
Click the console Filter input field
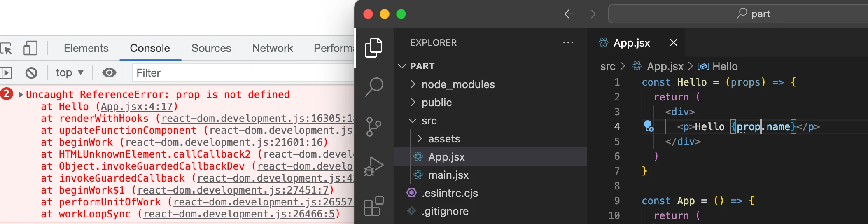pos(243,73)
